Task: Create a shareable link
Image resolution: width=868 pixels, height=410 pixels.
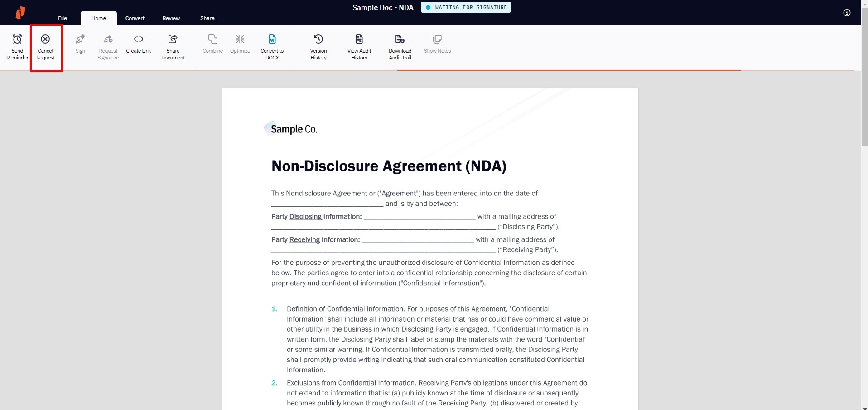Action: pyautogui.click(x=139, y=44)
